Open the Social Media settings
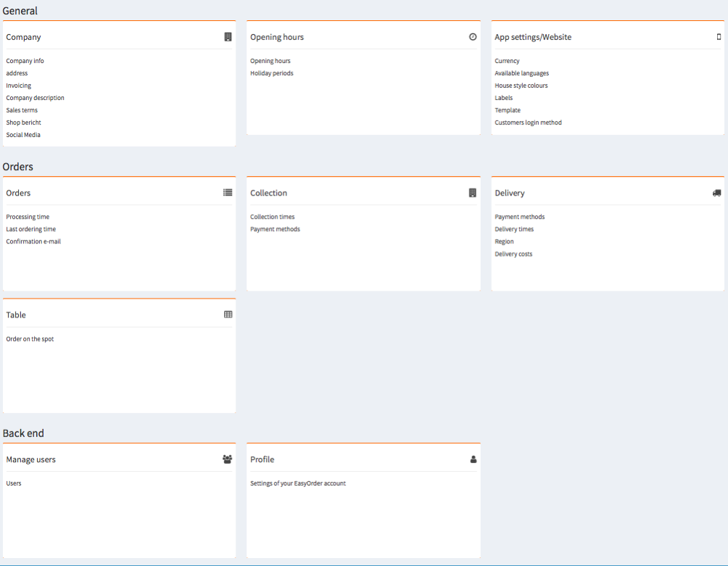The height and width of the screenshot is (566, 728). click(x=22, y=135)
